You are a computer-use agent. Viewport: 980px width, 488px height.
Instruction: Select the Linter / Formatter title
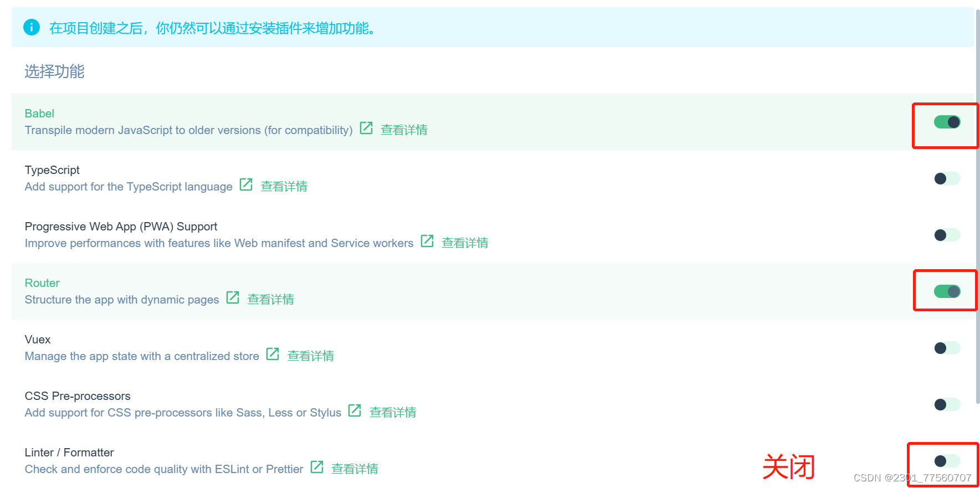[x=69, y=453]
